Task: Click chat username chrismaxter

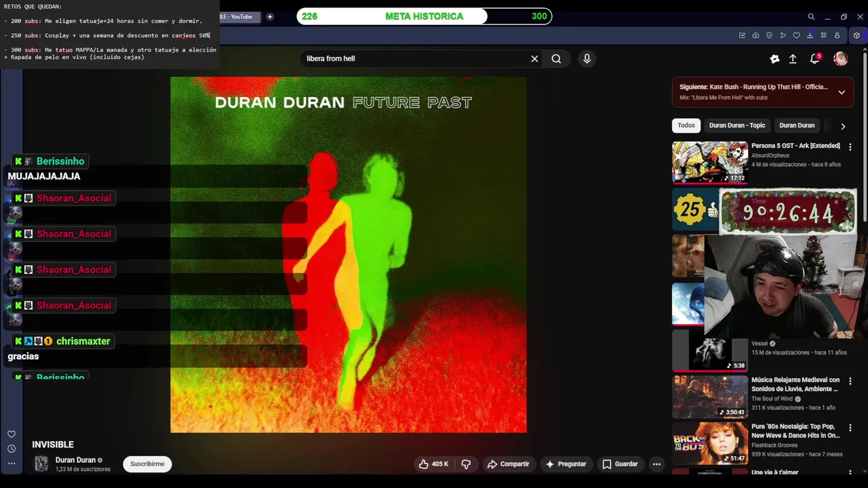Action: pos(83,341)
